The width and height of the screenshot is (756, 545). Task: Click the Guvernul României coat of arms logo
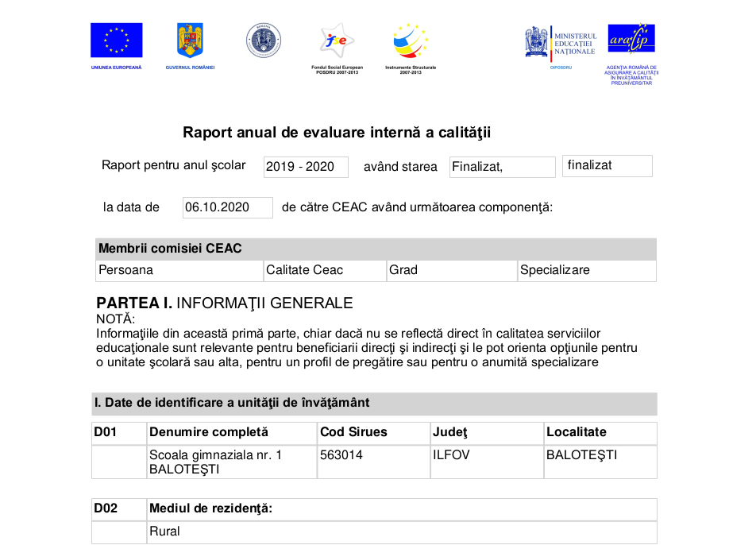(x=190, y=40)
